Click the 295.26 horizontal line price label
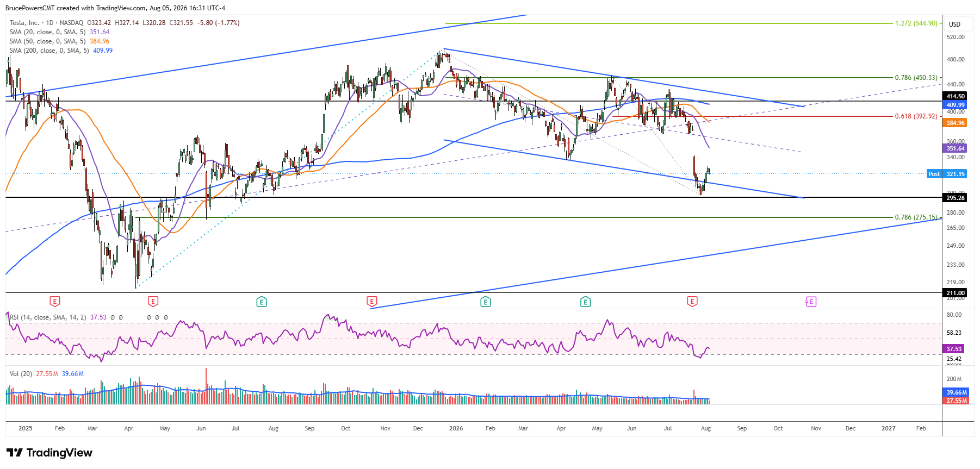 pyautogui.click(x=955, y=198)
